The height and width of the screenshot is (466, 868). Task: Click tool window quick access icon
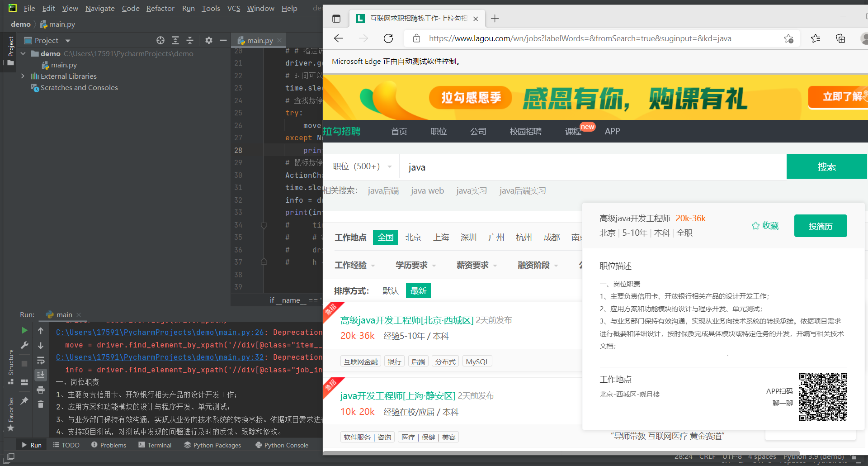pos(11,456)
